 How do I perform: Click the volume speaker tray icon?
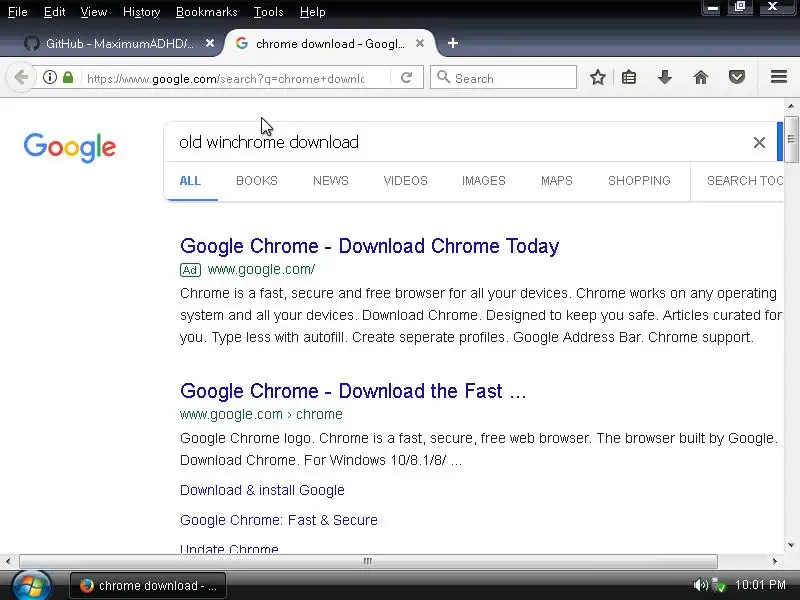click(700, 585)
